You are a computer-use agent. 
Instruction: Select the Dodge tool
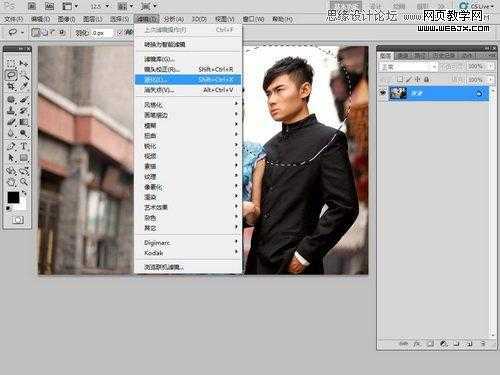24,133
